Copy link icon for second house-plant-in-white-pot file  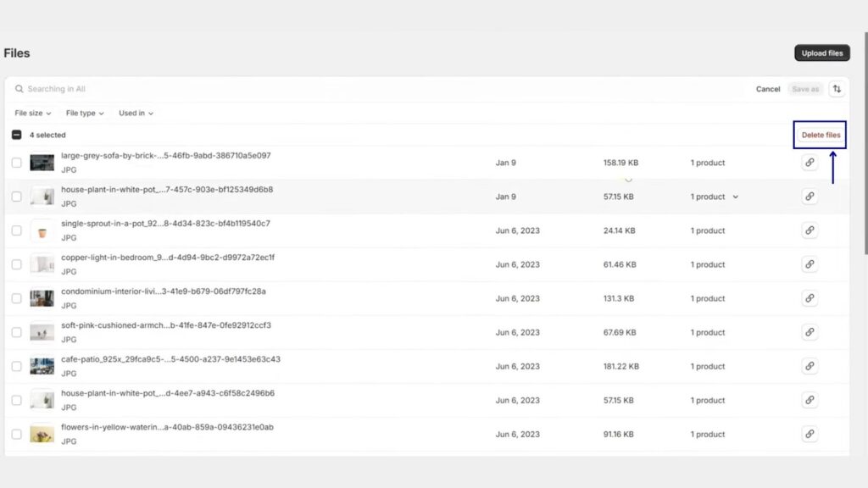(x=810, y=400)
